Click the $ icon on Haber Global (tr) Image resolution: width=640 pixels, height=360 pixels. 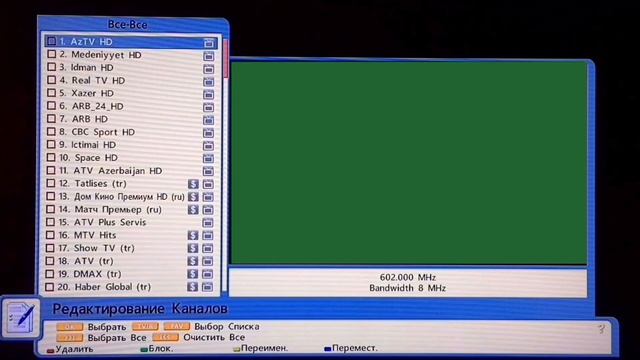pos(193,287)
